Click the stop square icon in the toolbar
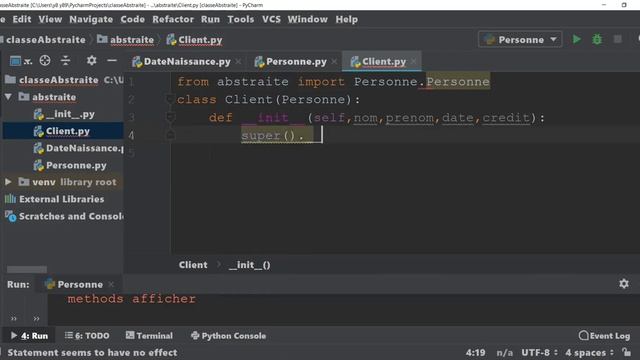Image resolution: width=640 pixels, height=360 pixels. (618, 39)
